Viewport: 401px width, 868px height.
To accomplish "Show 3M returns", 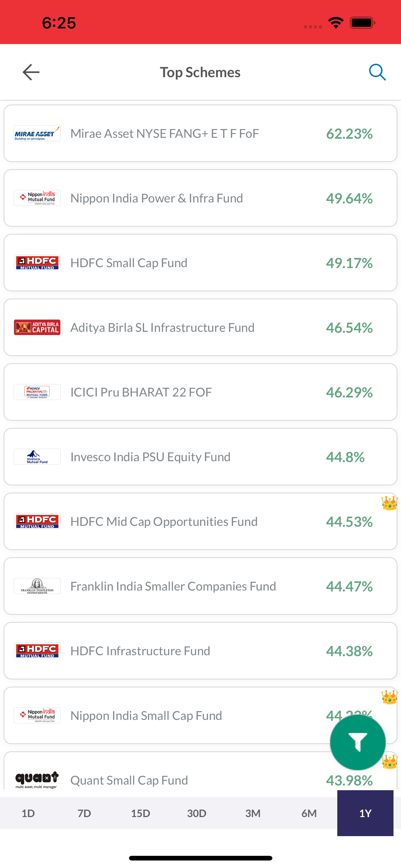I will pyautogui.click(x=253, y=813).
